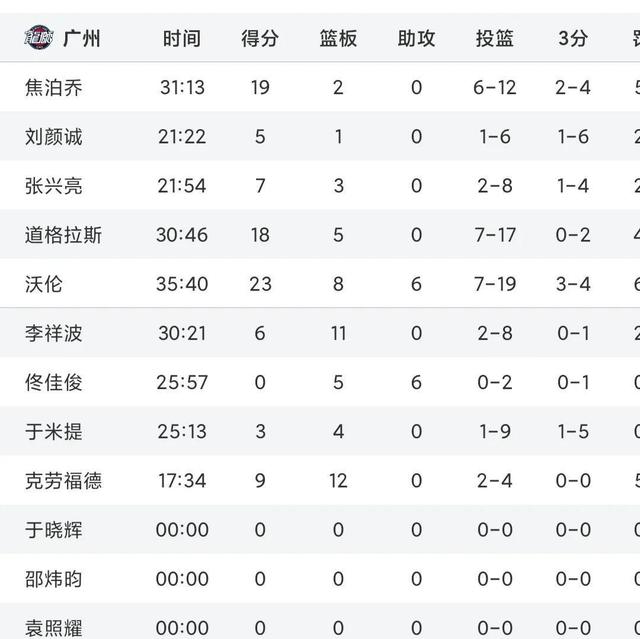Click player name 邵炜昀
This screenshot has height=639, width=640.
[x=53, y=579]
